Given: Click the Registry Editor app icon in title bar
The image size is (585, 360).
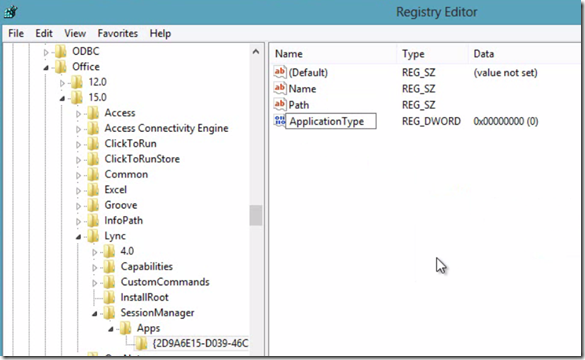Looking at the screenshot, I should click(11, 12).
